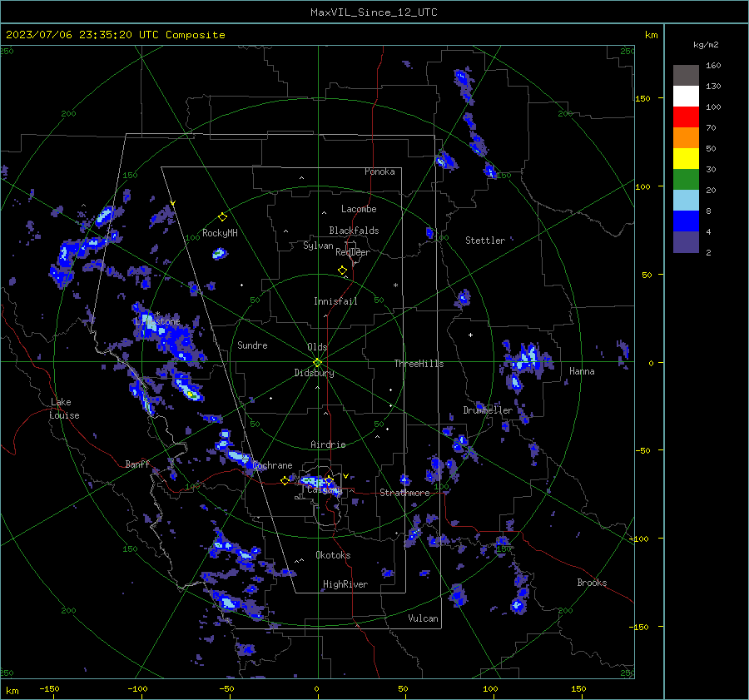Click the Cochrane city label
Screen dimensions: 749x700
tap(272, 465)
